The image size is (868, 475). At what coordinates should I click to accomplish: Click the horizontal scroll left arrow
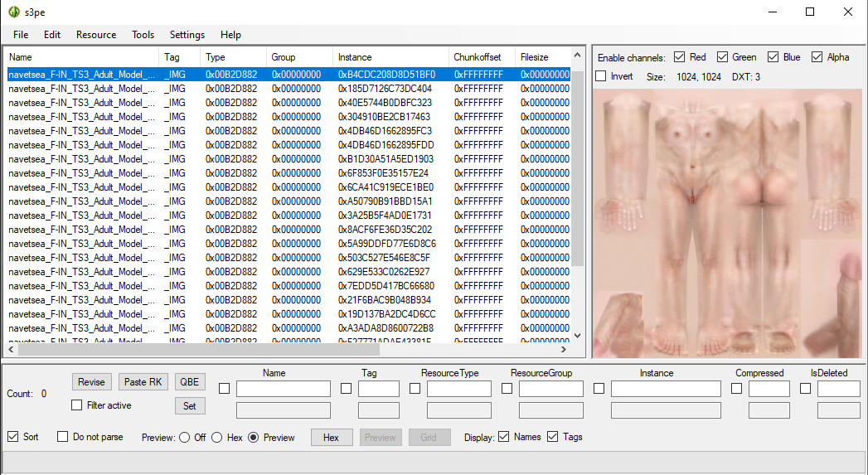[x=11, y=349]
